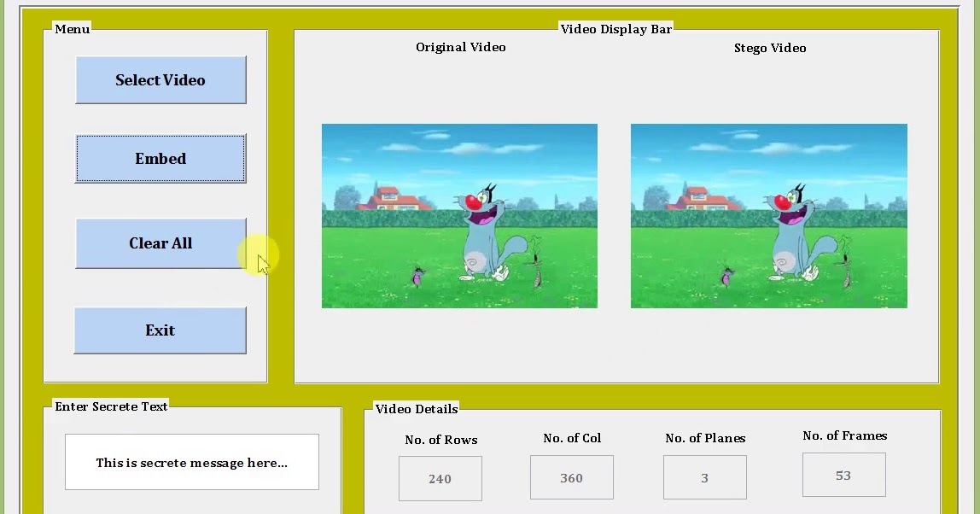
Task: Click the secret text input box
Action: pyautogui.click(x=192, y=462)
